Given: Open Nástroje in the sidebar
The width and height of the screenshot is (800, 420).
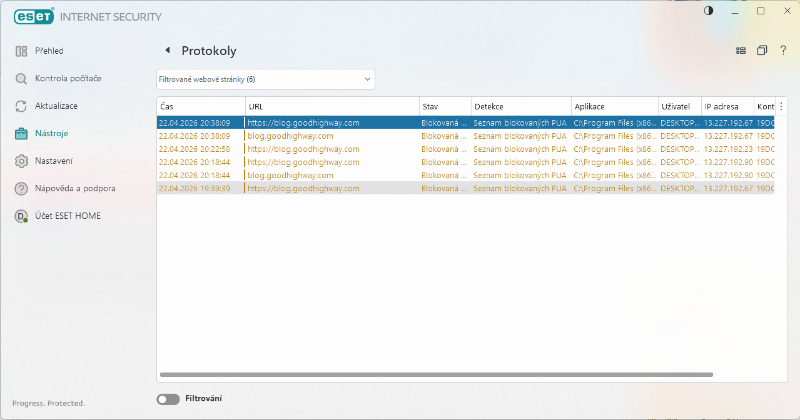Looking at the screenshot, I should [x=51, y=133].
